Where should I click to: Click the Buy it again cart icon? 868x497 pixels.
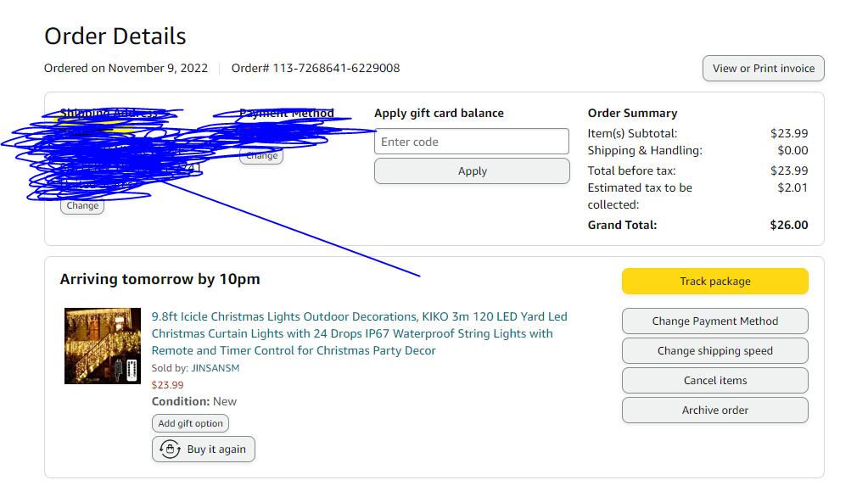pos(170,449)
